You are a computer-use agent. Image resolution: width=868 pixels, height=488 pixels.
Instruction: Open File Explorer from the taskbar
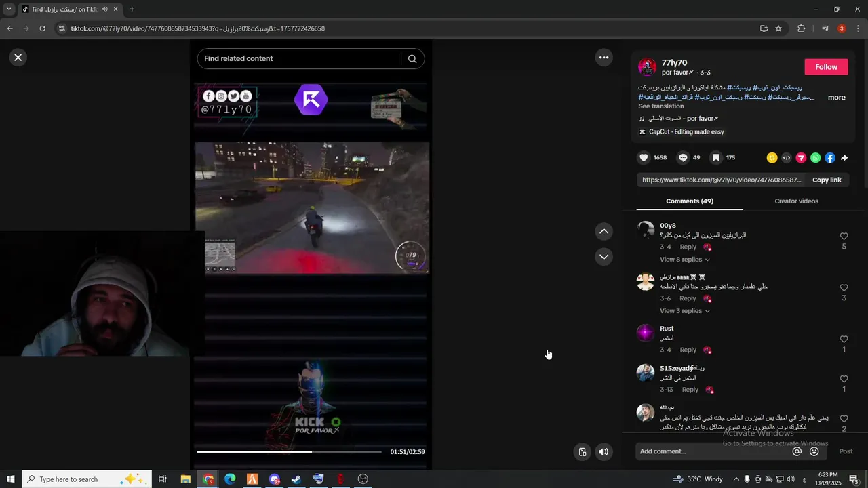(185, 479)
